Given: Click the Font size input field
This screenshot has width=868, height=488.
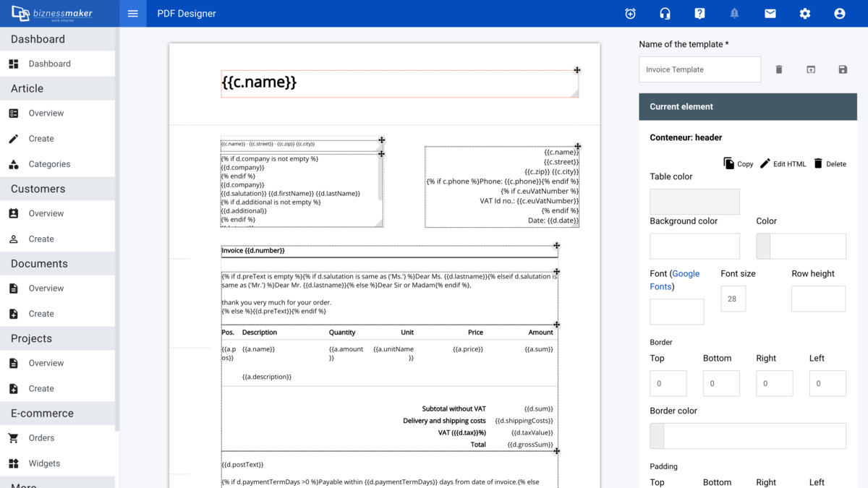Looking at the screenshot, I should coord(733,299).
